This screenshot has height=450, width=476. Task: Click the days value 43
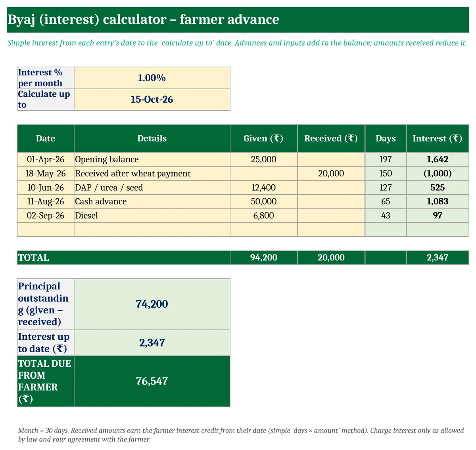(x=386, y=216)
